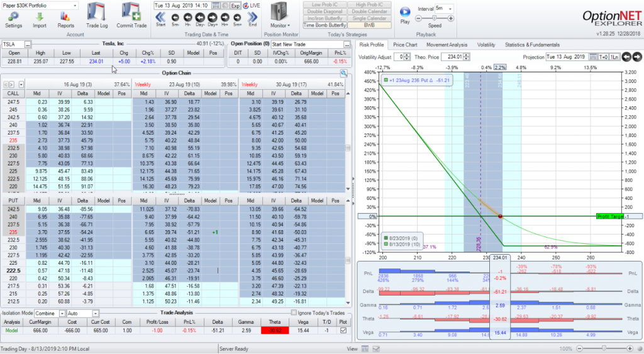Open the Movement Analysis tab
This screenshot has height=354, width=644.
click(447, 45)
